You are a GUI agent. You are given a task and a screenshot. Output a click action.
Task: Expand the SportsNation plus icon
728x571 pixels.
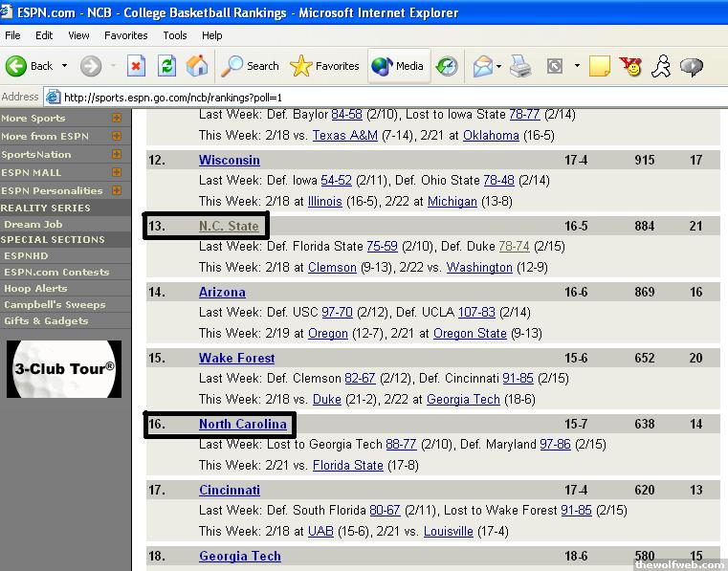(x=117, y=154)
